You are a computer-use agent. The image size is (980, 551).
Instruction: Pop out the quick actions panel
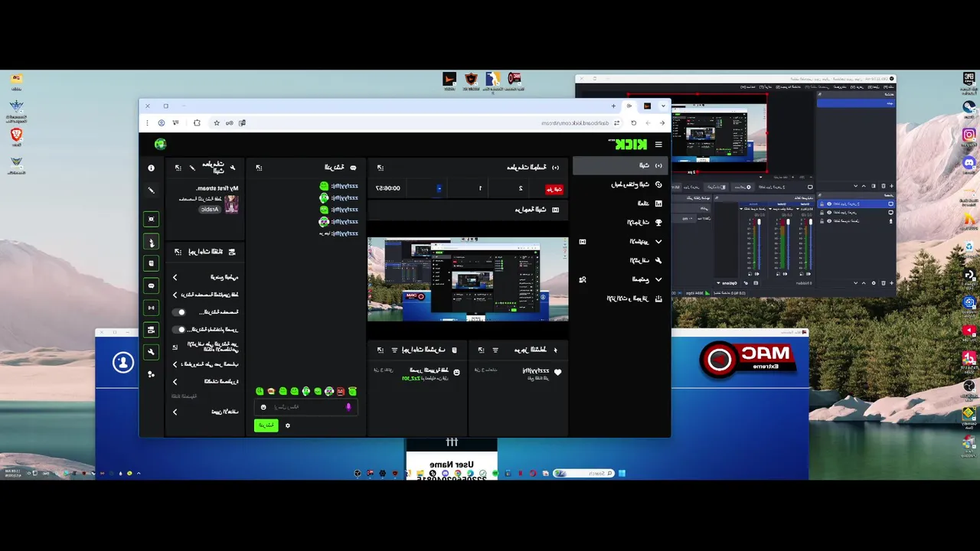click(178, 252)
